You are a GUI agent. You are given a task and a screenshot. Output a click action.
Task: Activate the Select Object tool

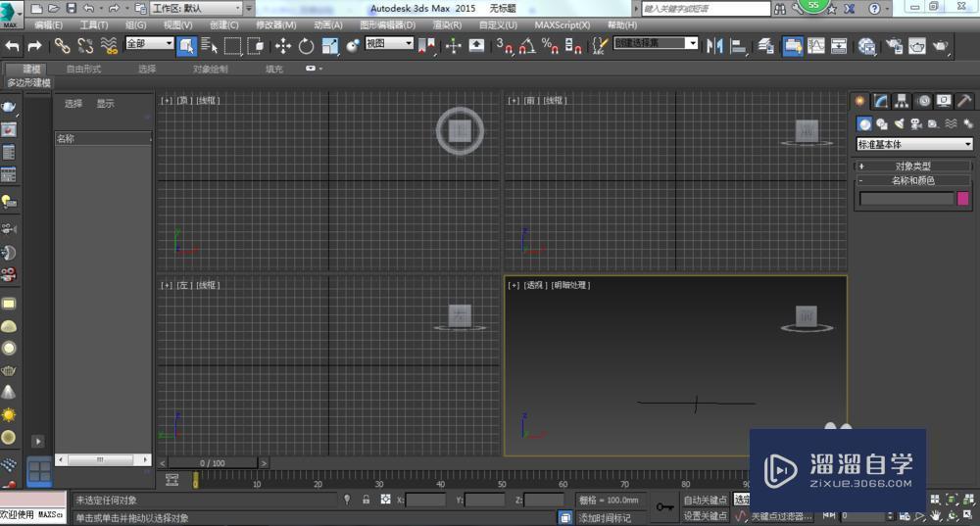pos(186,46)
